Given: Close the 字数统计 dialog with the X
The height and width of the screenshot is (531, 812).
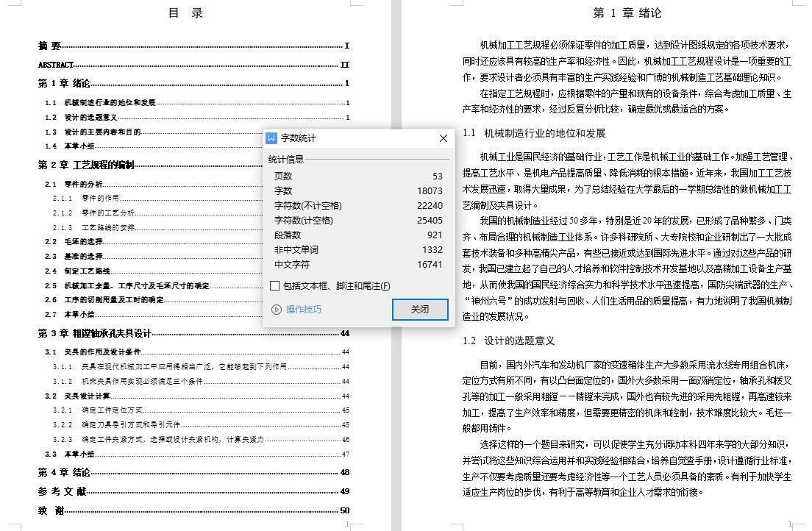Looking at the screenshot, I should pos(443,138).
